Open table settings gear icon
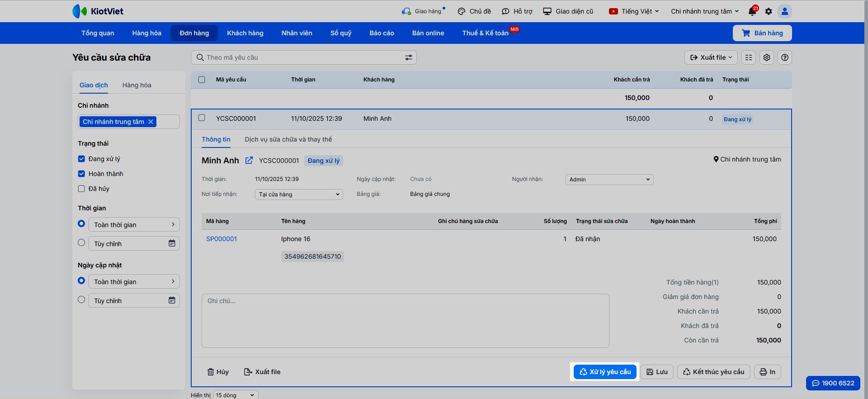The height and width of the screenshot is (399, 868). [x=767, y=57]
